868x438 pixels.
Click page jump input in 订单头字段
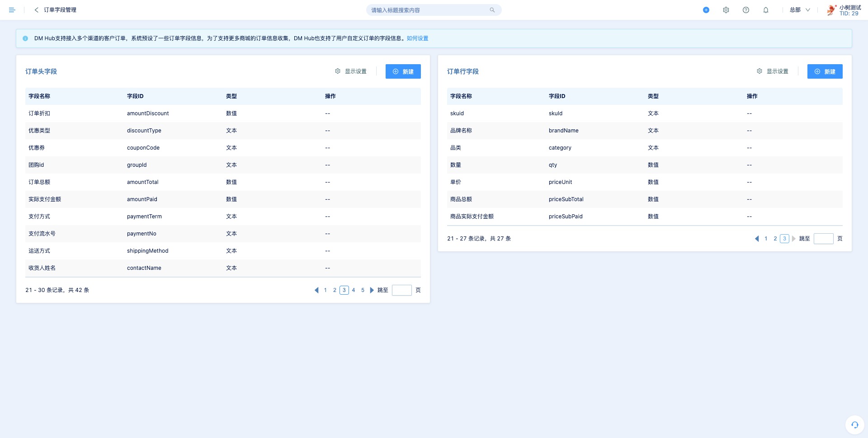tap(401, 290)
